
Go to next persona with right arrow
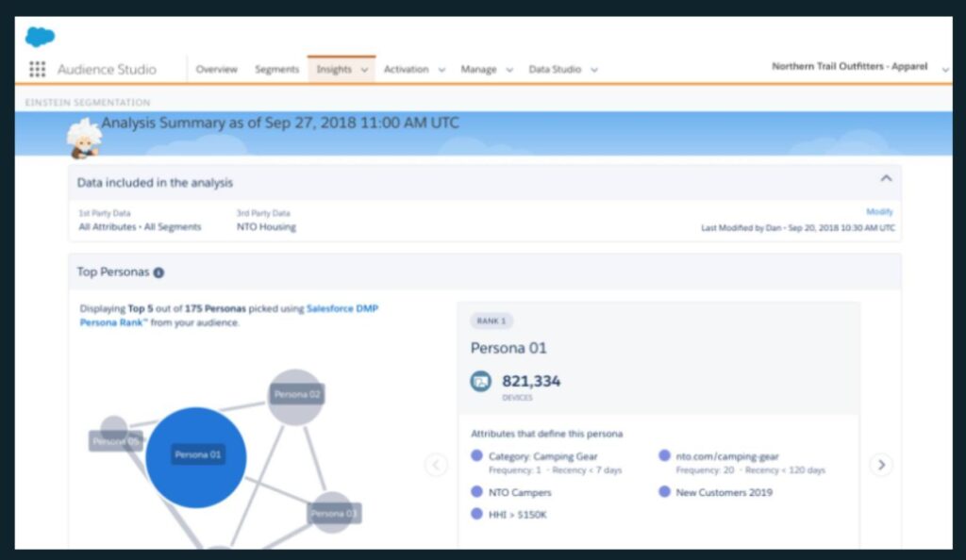881,465
